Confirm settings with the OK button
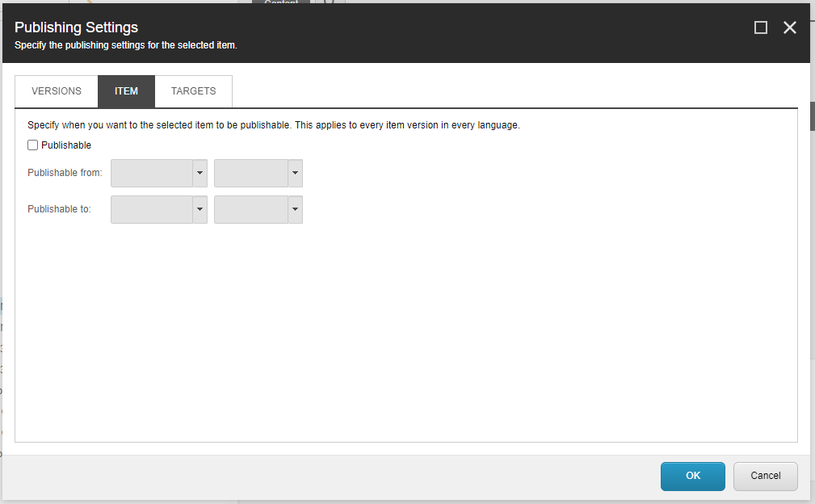 (x=693, y=476)
